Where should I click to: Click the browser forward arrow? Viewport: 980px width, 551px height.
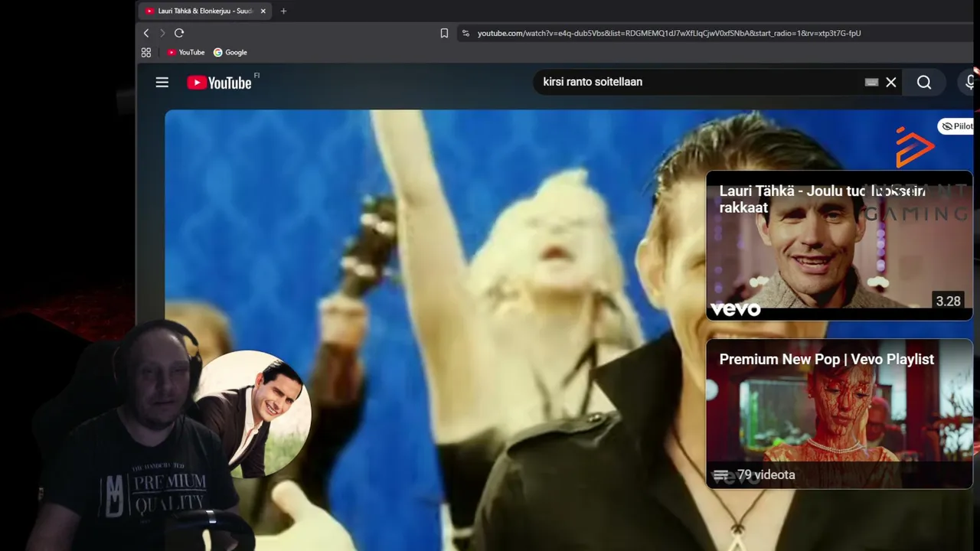(162, 33)
